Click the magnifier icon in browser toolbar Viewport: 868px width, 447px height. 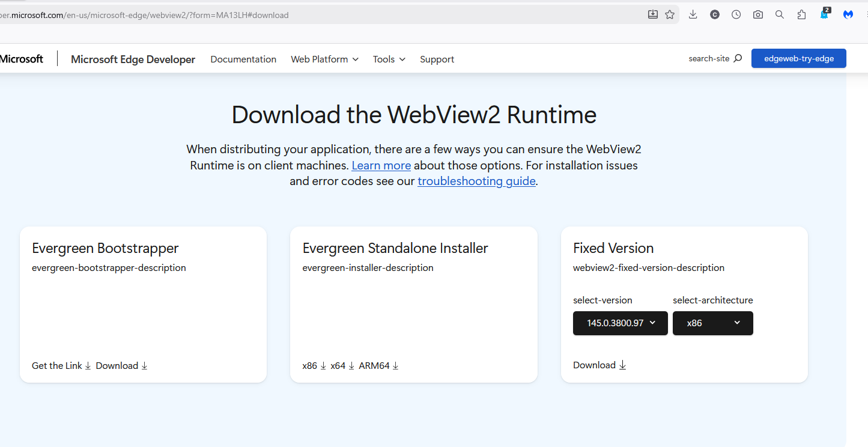click(779, 15)
